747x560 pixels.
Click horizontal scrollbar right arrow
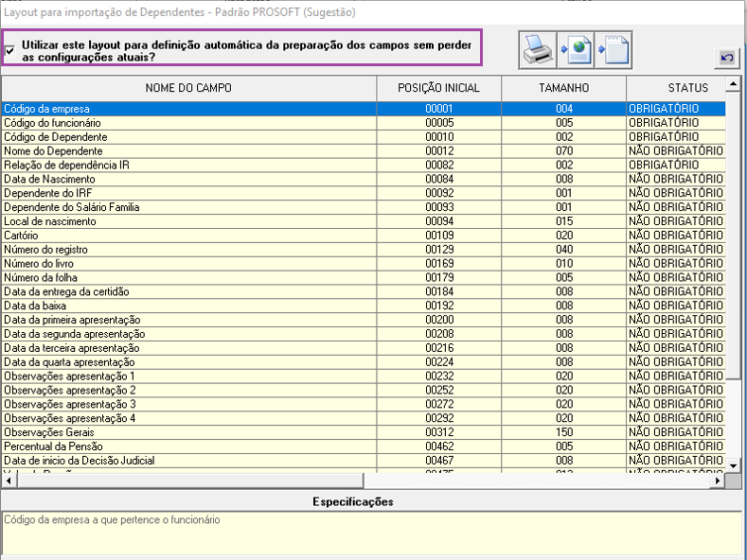718,481
